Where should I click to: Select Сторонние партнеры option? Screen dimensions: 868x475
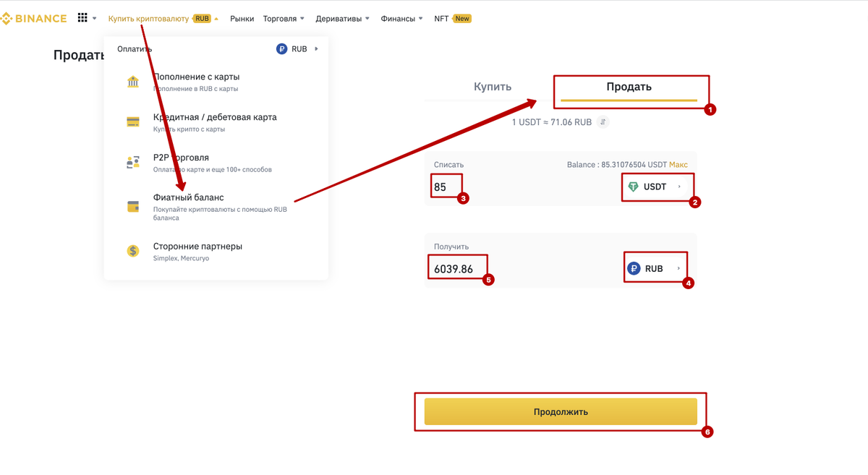(216, 252)
